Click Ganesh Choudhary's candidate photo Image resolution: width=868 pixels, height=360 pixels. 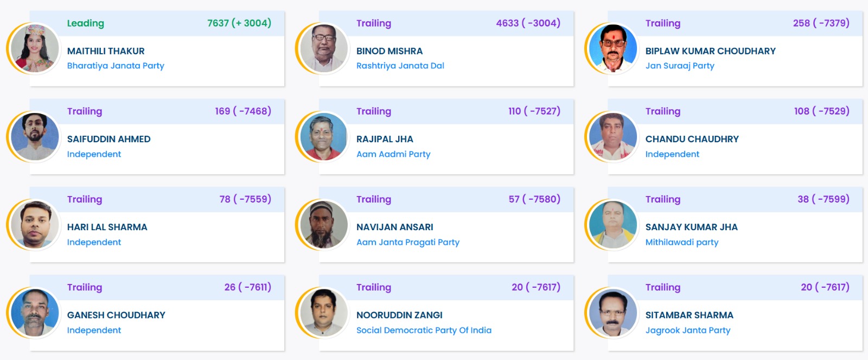pos(35,313)
